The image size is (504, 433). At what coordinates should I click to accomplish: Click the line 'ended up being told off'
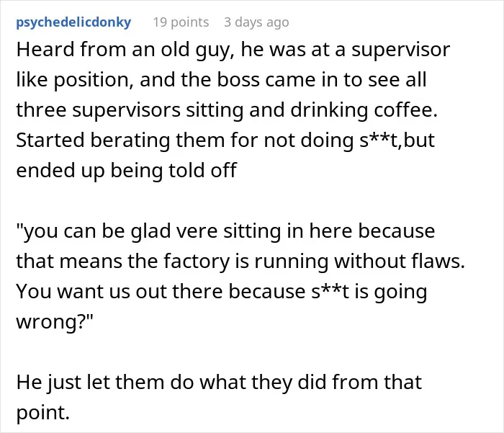point(126,170)
